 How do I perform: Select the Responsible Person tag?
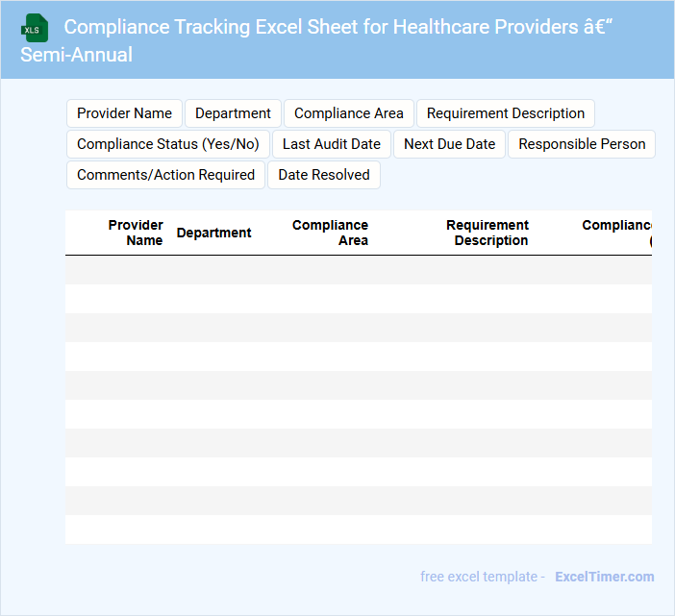(581, 144)
